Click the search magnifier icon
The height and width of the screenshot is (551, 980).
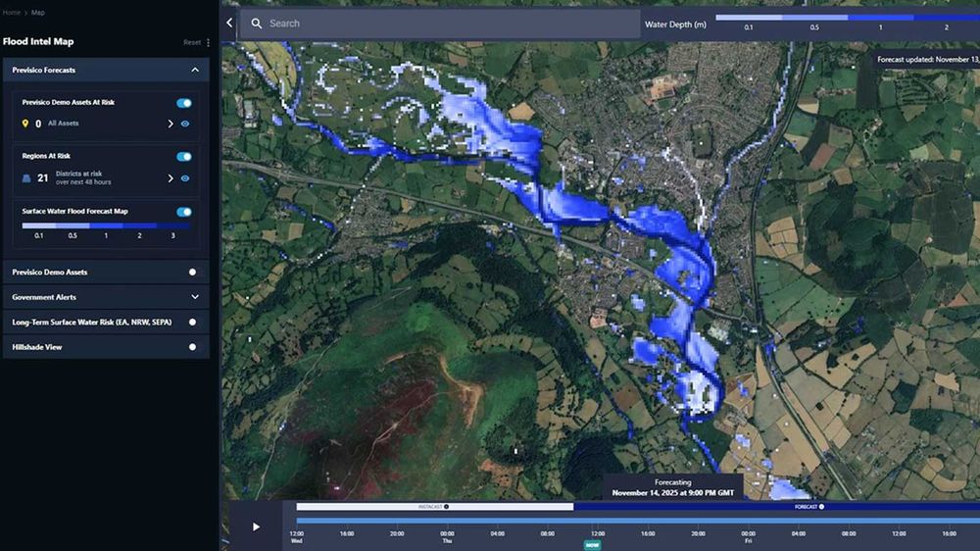click(256, 24)
